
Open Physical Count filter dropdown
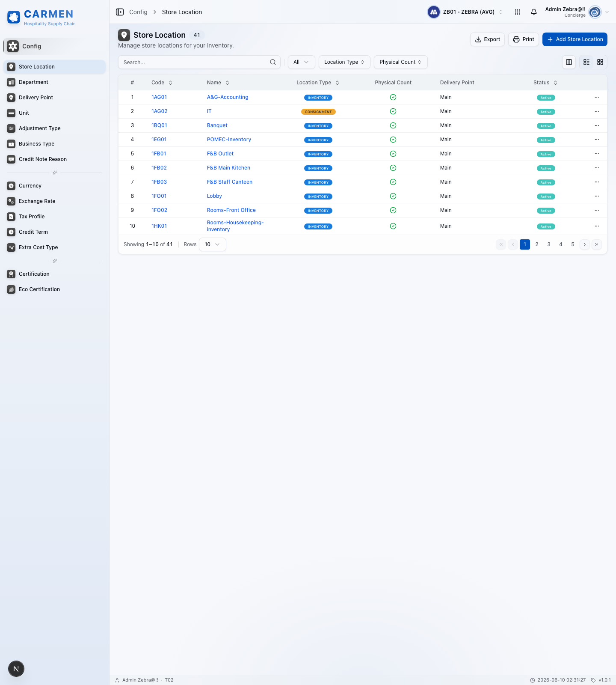(x=401, y=62)
